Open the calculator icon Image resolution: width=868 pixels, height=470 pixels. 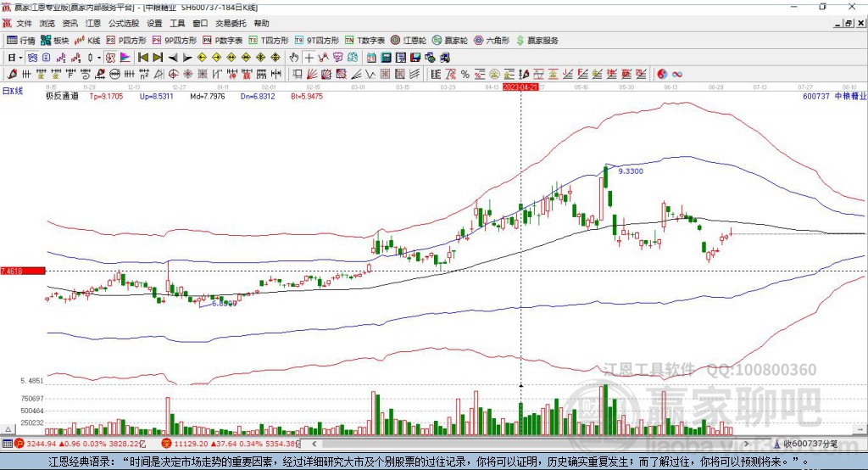pyautogui.click(x=386, y=58)
